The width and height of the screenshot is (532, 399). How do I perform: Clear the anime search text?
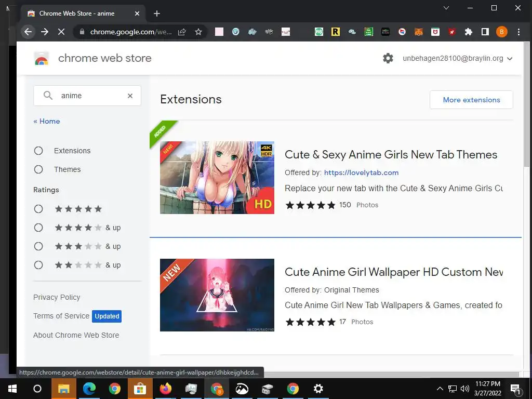130,96
